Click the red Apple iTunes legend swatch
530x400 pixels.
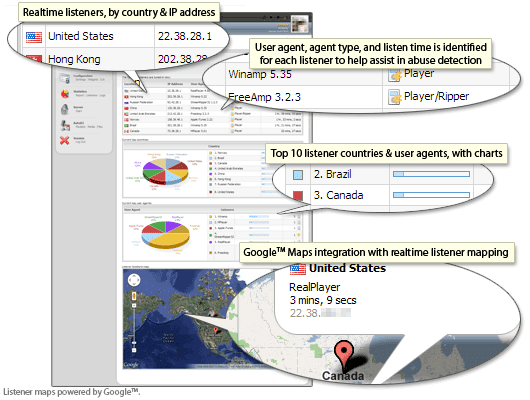click(x=211, y=228)
